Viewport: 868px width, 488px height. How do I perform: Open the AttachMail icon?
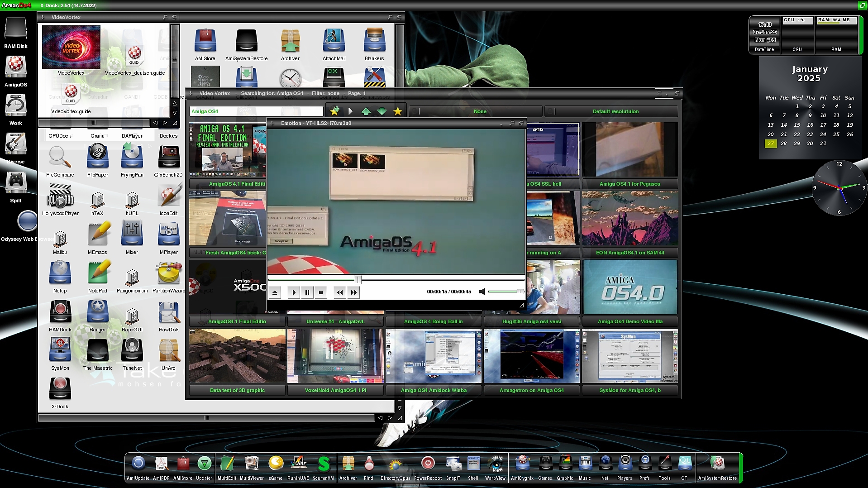[x=334, y=41]
